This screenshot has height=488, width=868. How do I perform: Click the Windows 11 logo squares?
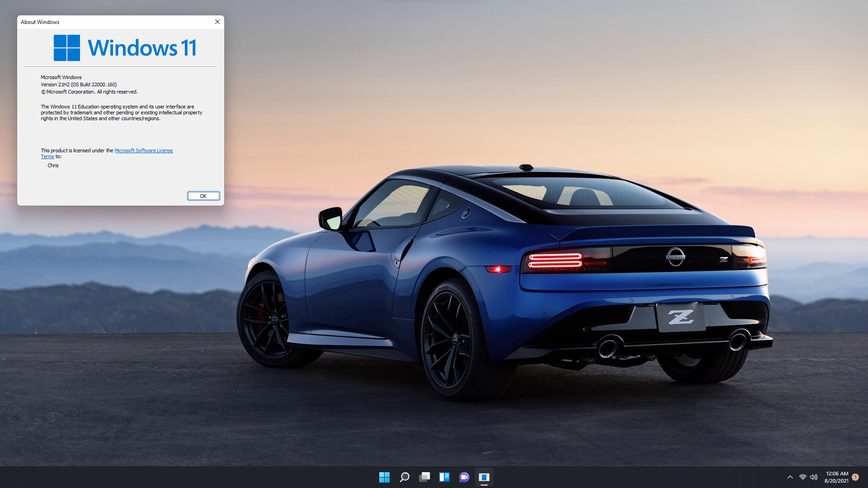tap(67, 48)
